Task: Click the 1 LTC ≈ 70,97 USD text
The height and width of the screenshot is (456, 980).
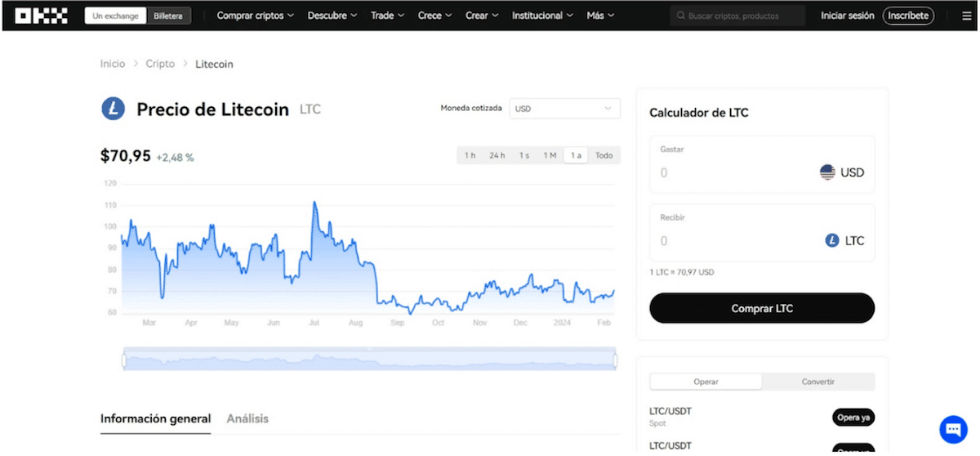Action: coord(681,272)
